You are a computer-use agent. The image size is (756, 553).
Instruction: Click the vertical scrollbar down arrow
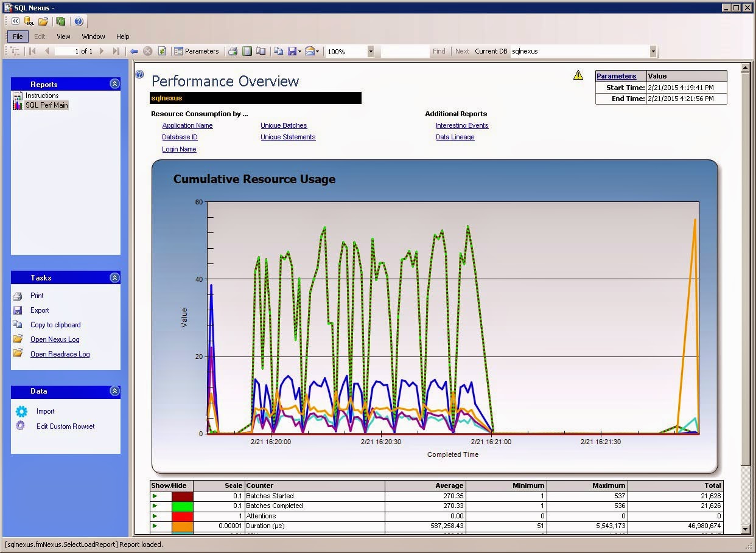pos(745,530)
